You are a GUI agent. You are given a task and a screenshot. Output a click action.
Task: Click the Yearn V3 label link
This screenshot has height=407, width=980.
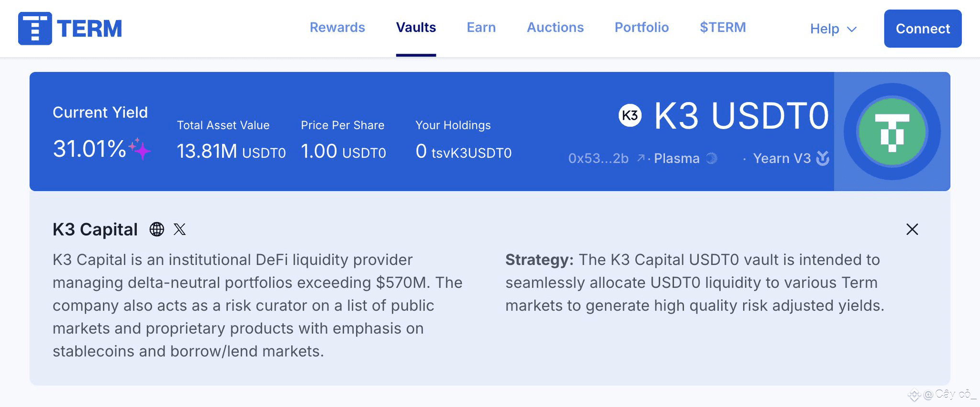[782, 158]
